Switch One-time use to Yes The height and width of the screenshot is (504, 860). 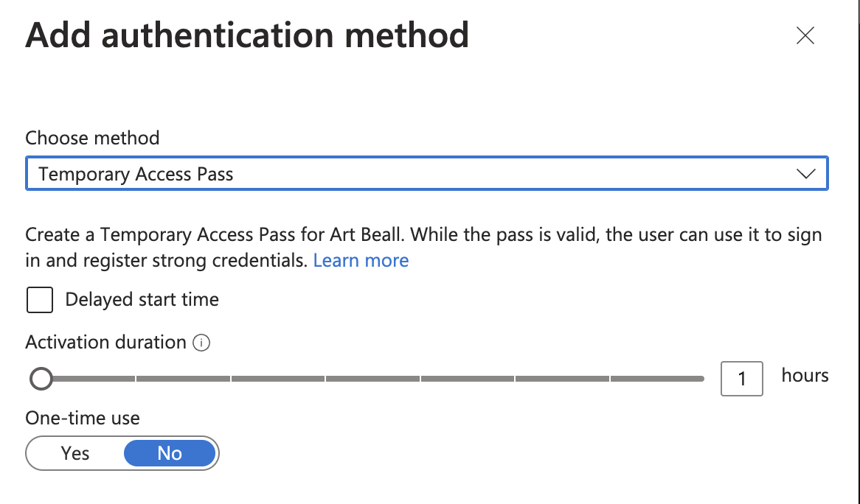[x=74, y=453]
